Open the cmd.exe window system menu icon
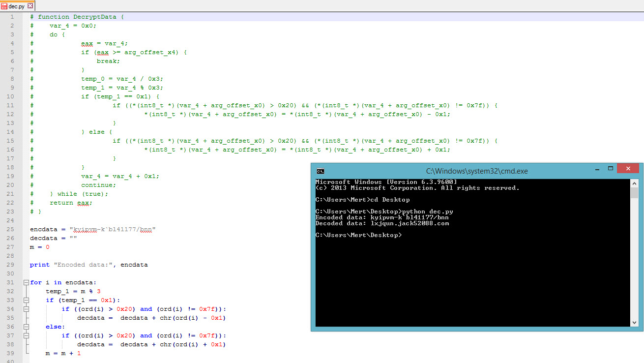This screenshot has width=644, height=363. (321, 171)
